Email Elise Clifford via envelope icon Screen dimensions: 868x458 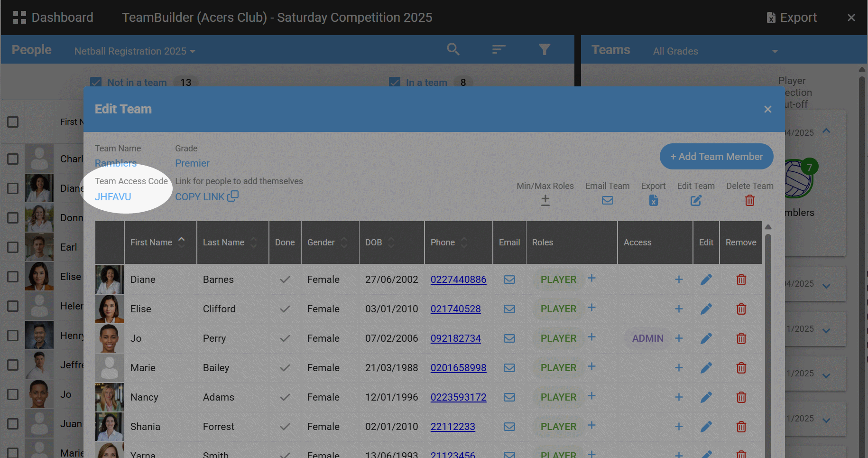509,309
